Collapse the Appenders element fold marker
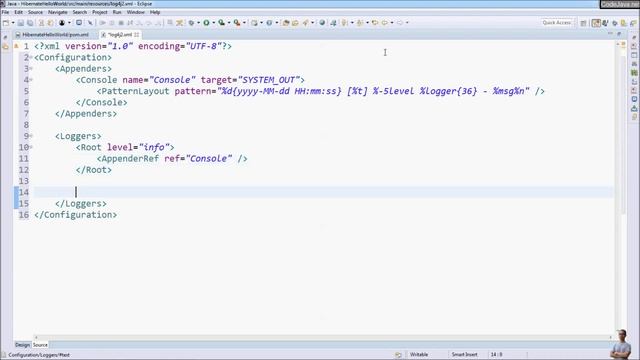The width and height of the screenshot is (640, 360). tap(31, 69)
